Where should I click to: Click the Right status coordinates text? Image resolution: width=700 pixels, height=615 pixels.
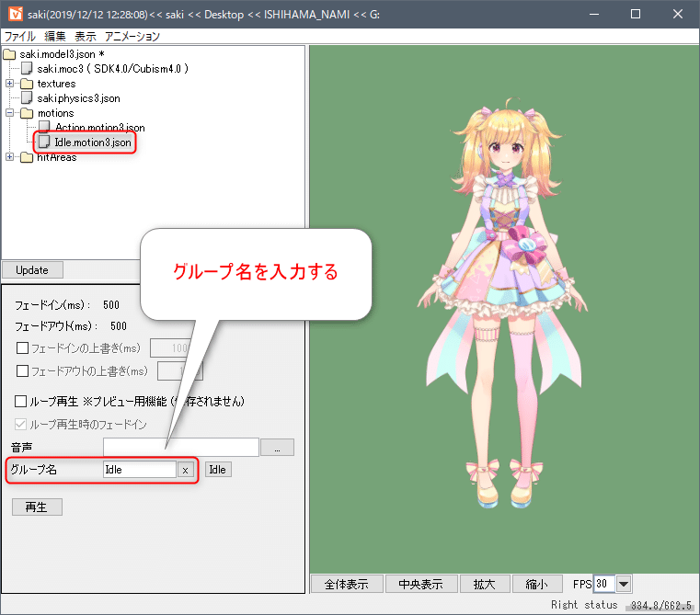[x=661, y=605]
